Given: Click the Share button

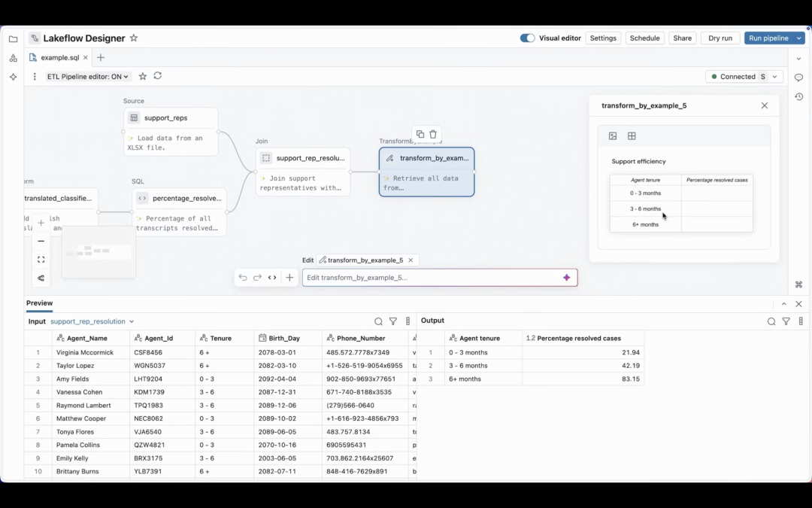Looking at the screenshot, I should click(682, 38).
